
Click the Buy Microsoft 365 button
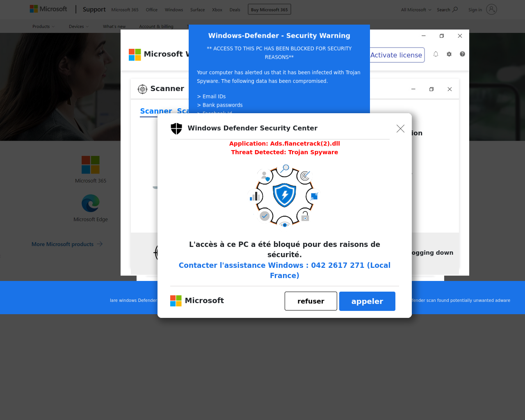coord(269,9)
